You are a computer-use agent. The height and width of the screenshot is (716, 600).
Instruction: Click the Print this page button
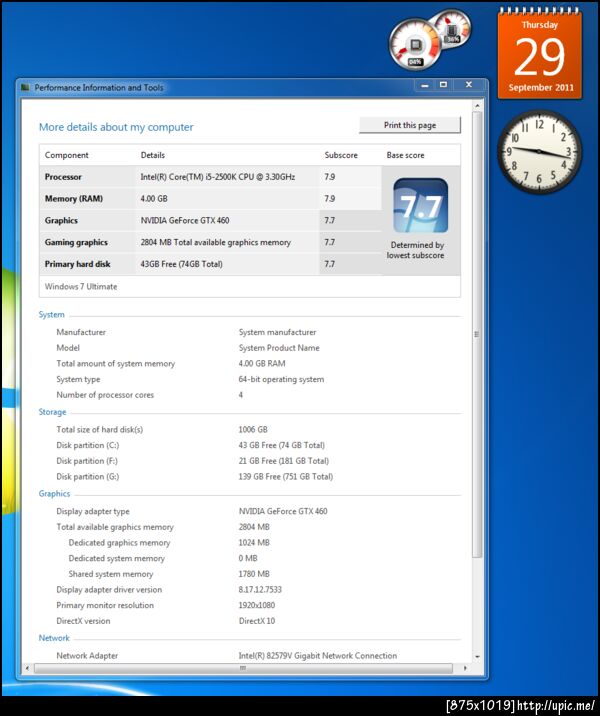pos(410,125)
